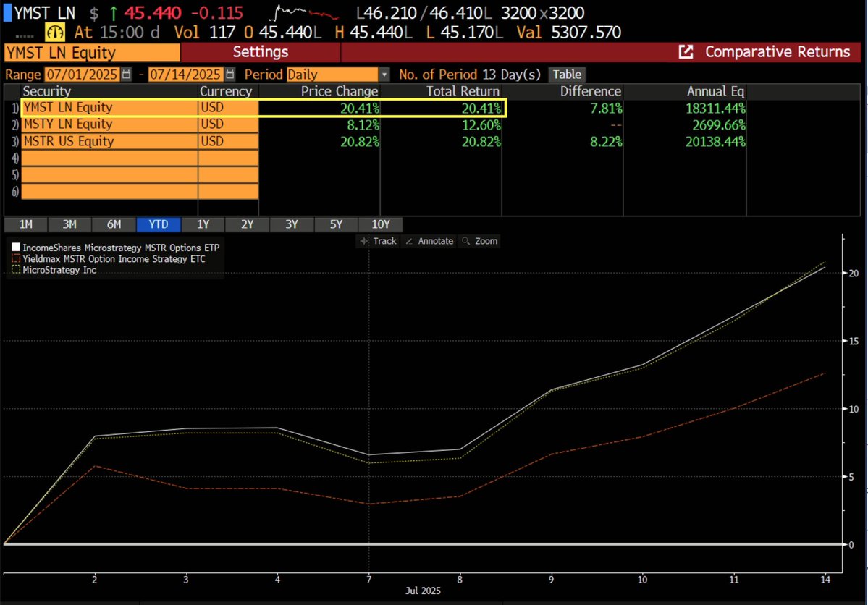This screenshot has width=868, height=605.
Task: Toggle IncomeShares MSTR Options ETP legend swatch
Action: click(16, 247)
